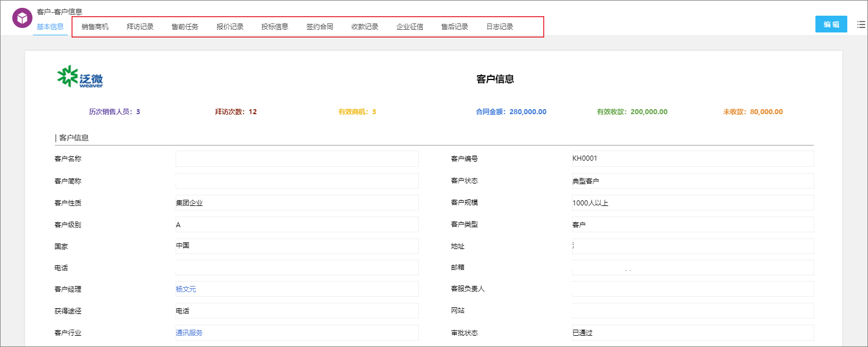Viewport: 868px width, 347px height.
Task: Click the 地址 field
Action: click(693, 246)
